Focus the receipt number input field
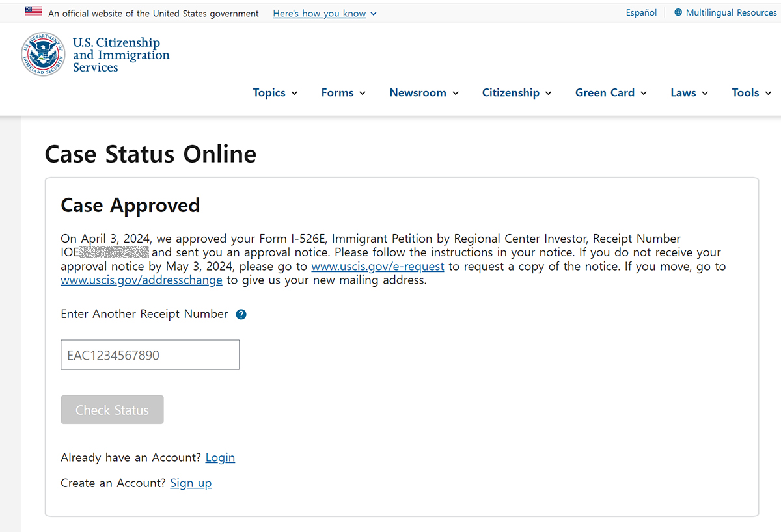The width and height of the screenshot is (781, 532). 150,355
